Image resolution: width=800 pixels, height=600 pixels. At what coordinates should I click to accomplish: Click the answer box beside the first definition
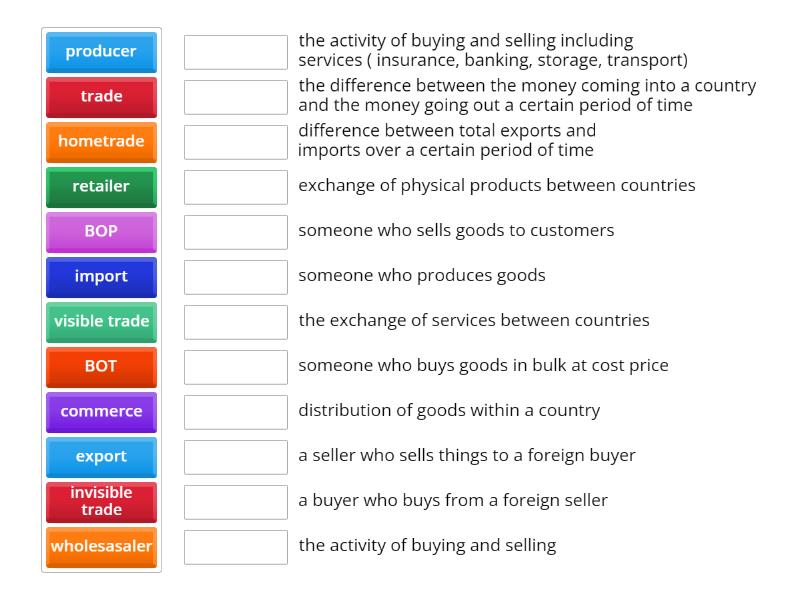[x=235, y=52]
